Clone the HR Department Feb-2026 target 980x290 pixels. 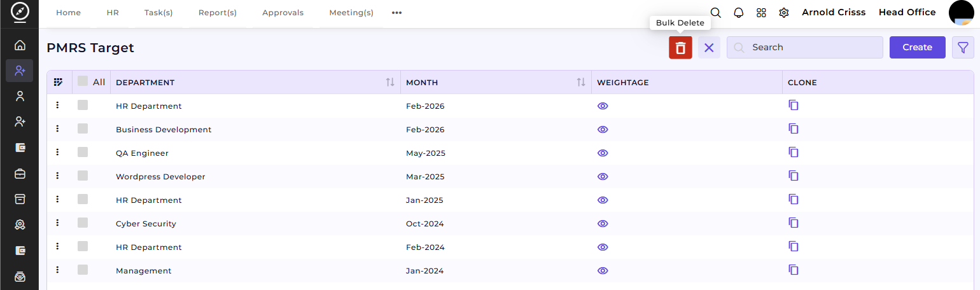tap(794, 105)
